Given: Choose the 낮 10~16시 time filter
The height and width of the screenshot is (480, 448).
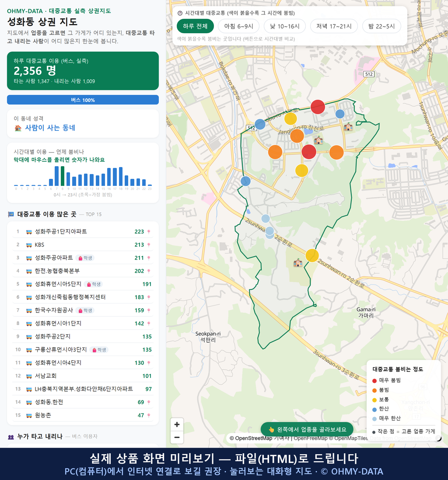Looking at the screenshot, I should (x=285, y=26).
